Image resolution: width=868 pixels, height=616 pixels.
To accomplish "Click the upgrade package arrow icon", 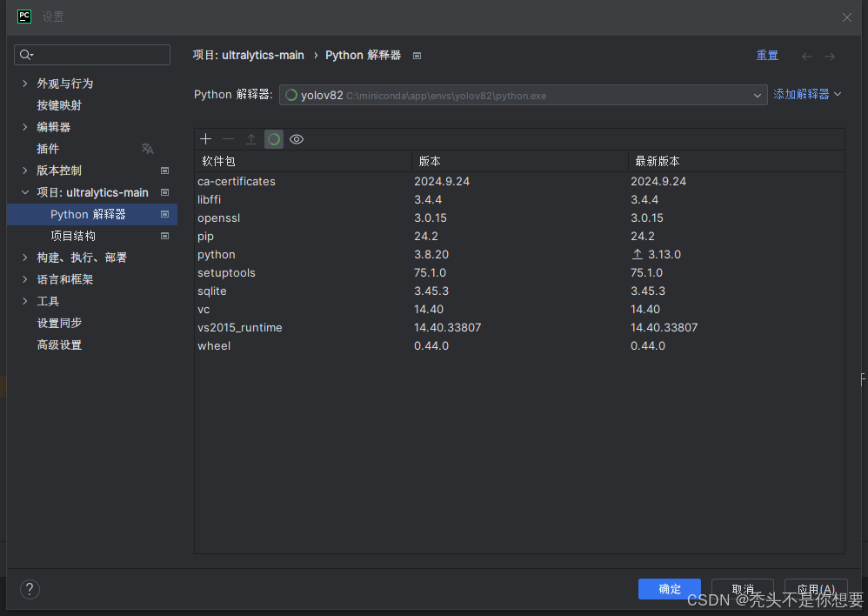I will tap(250, 139).
